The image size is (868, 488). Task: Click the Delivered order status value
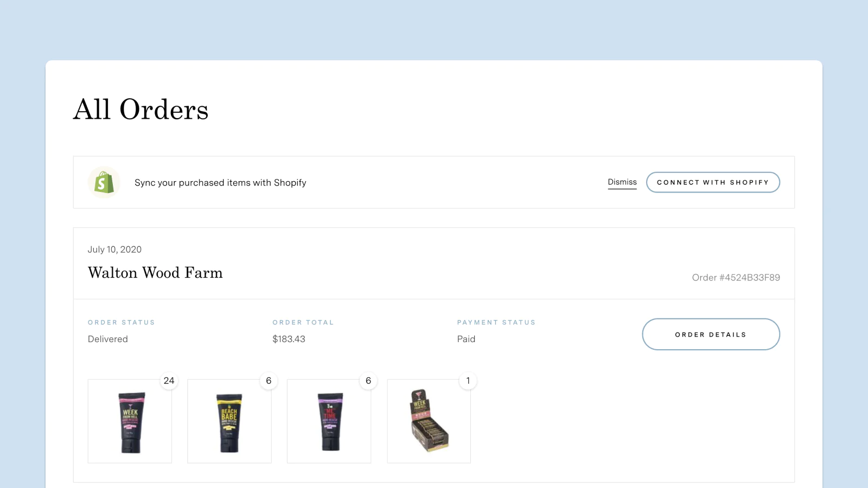coord(108,339)
